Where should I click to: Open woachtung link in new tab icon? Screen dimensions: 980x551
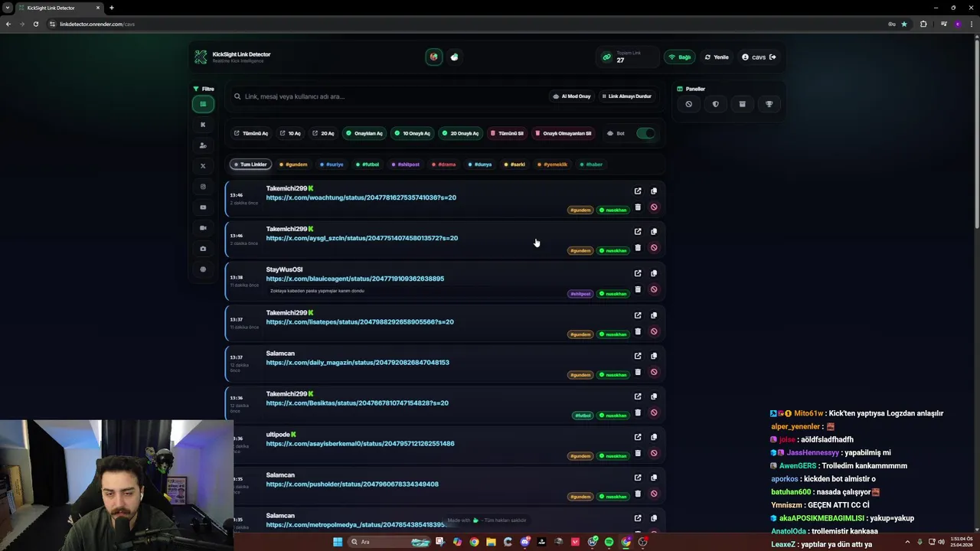tap(638, 191)
